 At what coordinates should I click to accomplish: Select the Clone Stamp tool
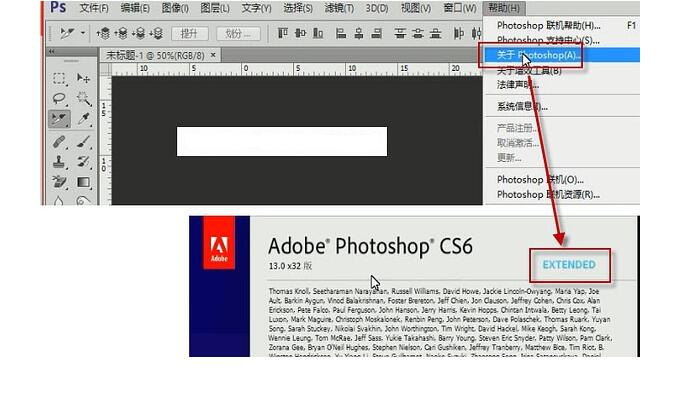tap(59, 162)
